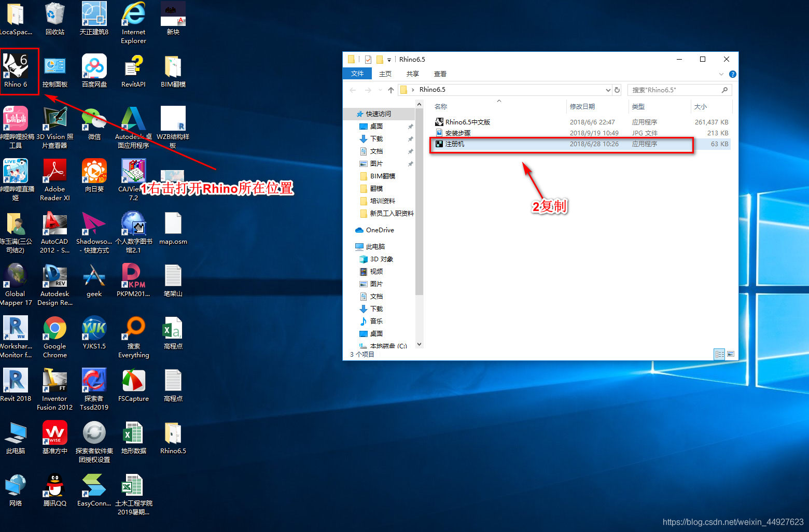Select the Rhino 6 desktop shortcut
Screen dimensions: 809x532
(x=16, y=71)
